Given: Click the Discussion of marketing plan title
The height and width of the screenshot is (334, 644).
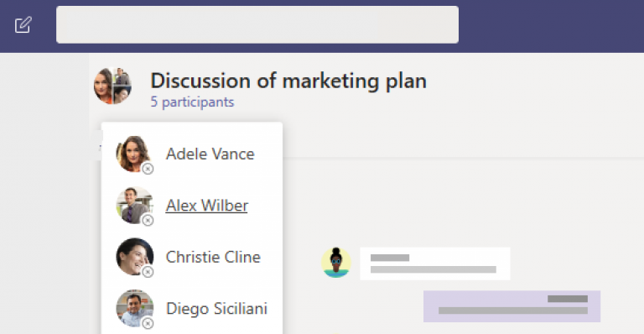Looking at the screenshot, I should (x=288, y=81).
